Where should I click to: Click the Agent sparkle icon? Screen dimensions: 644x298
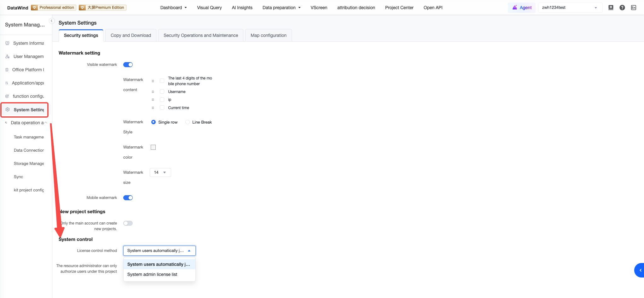515,8
